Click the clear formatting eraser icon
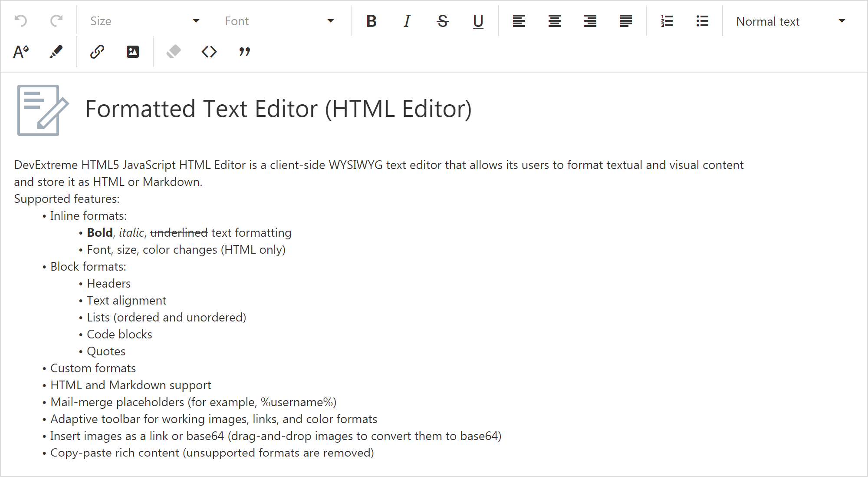 click(x=174, y=52)
